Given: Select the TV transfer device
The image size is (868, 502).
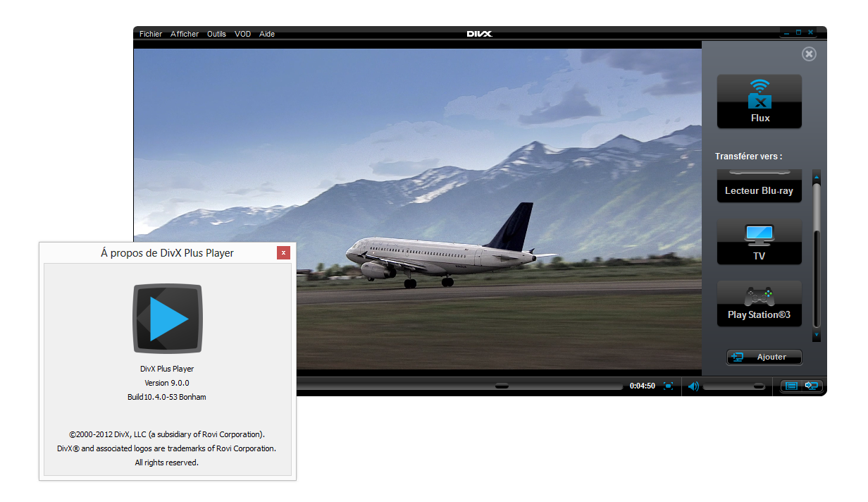Looking at the screenshot, I should pyautogui.click(x=759, y=242).
